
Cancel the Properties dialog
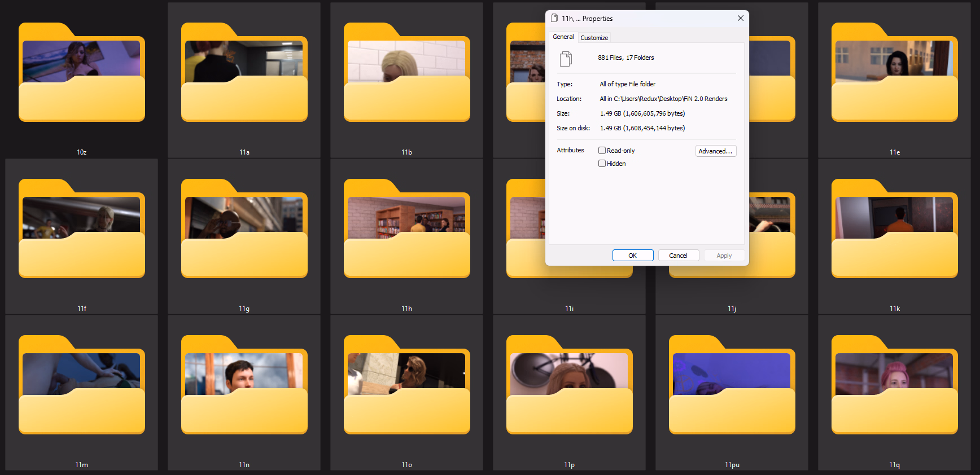pos(678,256)
